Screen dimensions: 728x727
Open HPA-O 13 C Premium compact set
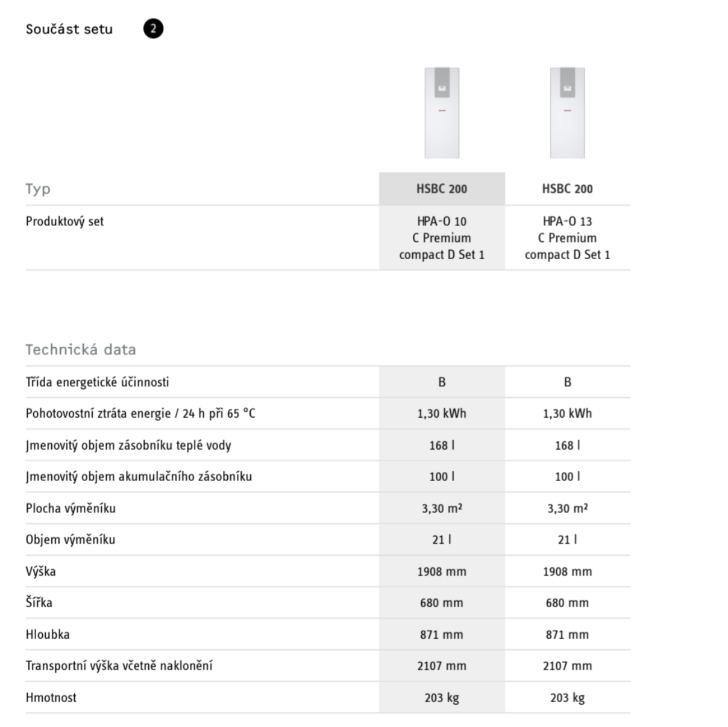[x=567, y=238]
